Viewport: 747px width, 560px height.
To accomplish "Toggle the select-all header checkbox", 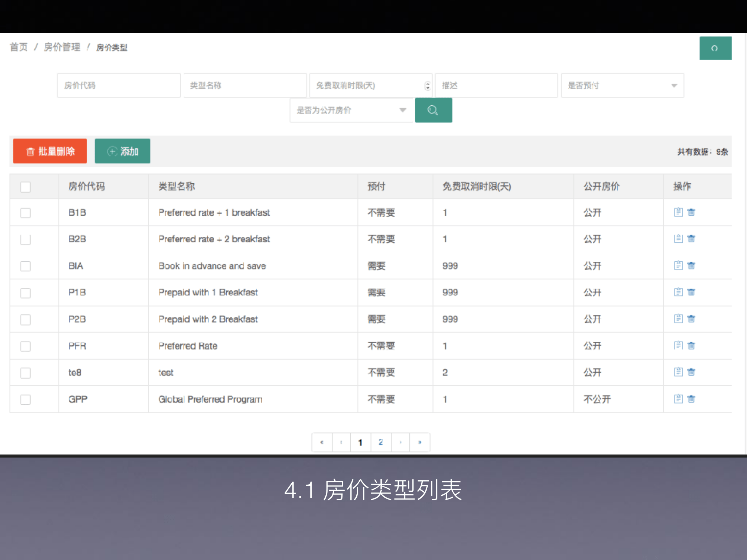I will [25, 187].
